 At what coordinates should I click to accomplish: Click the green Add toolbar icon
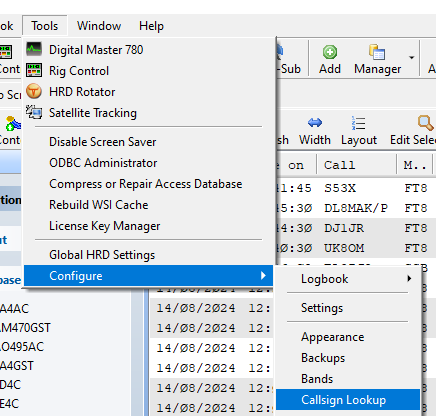[x=330, y=52]
